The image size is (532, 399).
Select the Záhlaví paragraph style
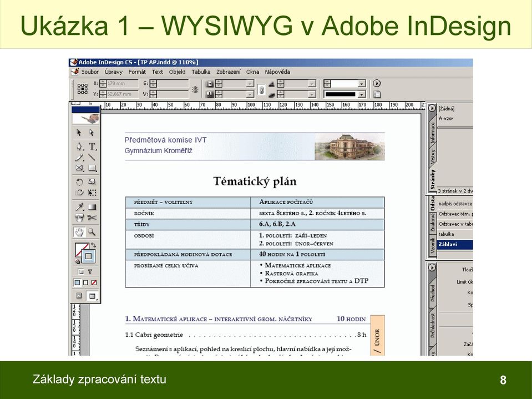click(x=455, y=244)
